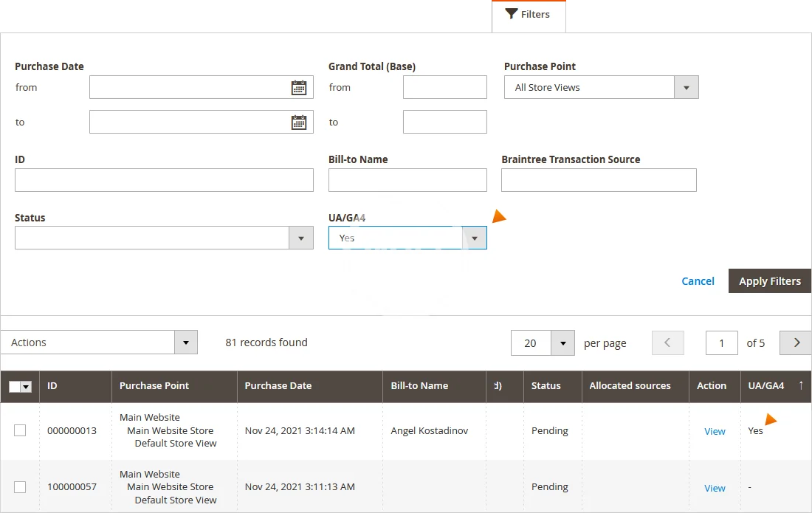This screenshot has width=812, height=513.
Task: Open calendar picker for Purchase Date from
Action: pos(298,88)
